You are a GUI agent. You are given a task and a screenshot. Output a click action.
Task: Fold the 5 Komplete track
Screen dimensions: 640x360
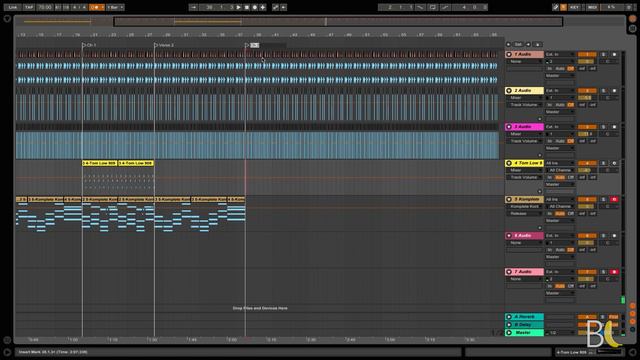509,200
